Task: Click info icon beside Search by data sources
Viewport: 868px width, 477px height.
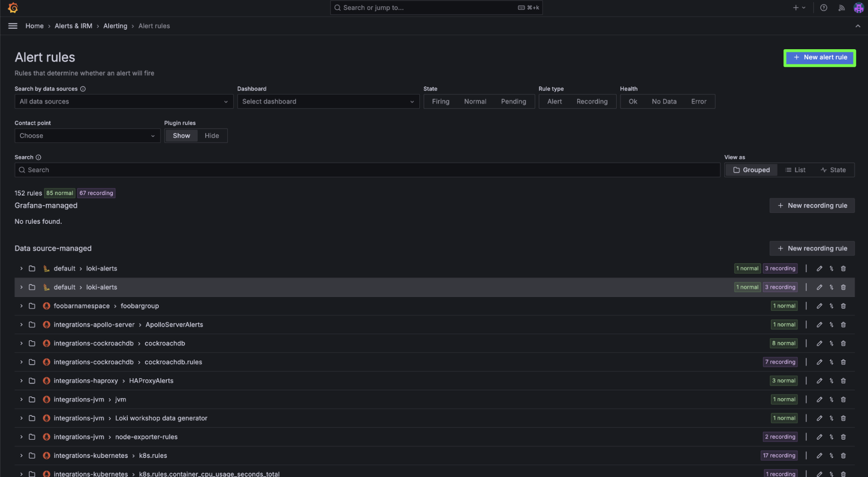Action: (83, 89)
